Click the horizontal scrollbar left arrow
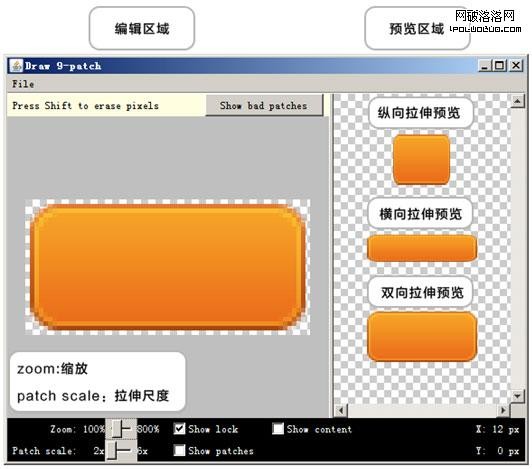 click(x=341, y=410)
